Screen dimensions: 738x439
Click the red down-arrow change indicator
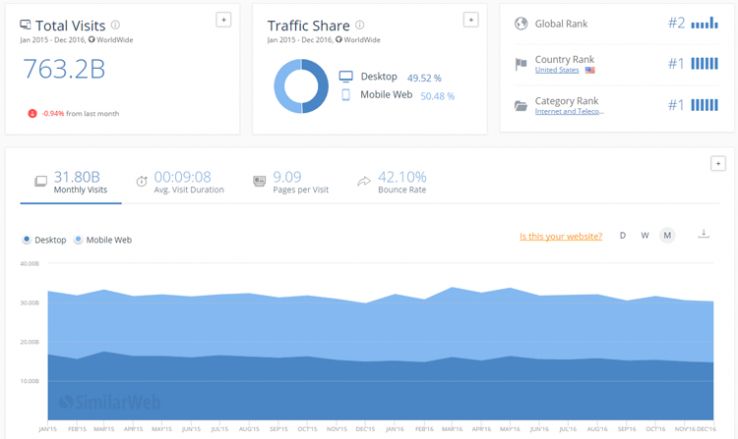point(34,114)
